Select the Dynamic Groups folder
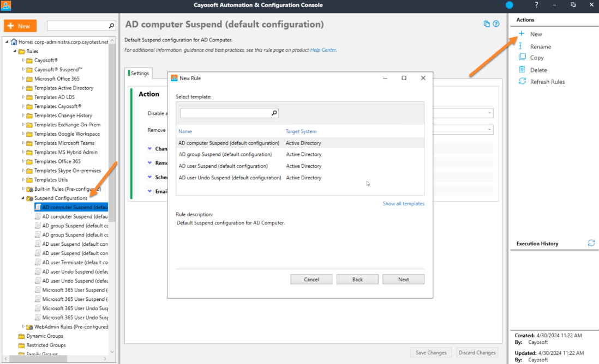Screen dimensions: 599x364 pyautogui.click(x=45, y=336)
